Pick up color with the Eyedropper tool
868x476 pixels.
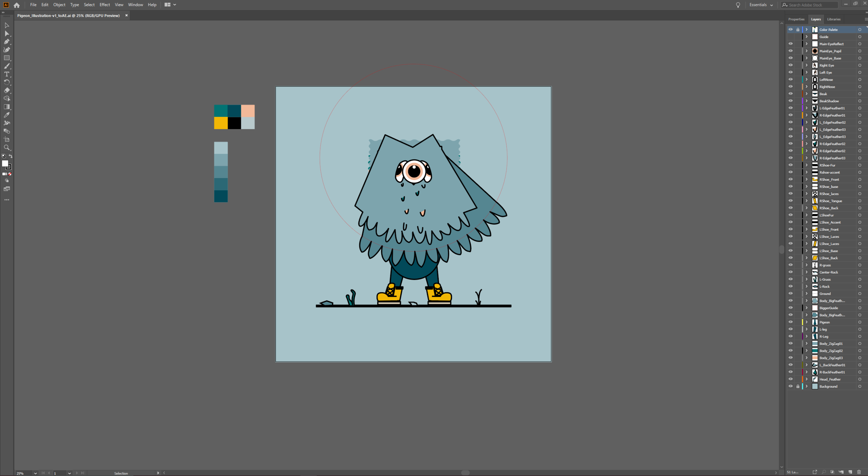[x=7, y=115]
